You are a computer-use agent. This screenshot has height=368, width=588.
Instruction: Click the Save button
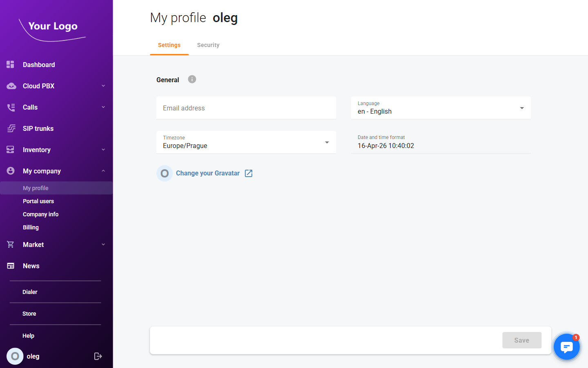pos(522,340)
